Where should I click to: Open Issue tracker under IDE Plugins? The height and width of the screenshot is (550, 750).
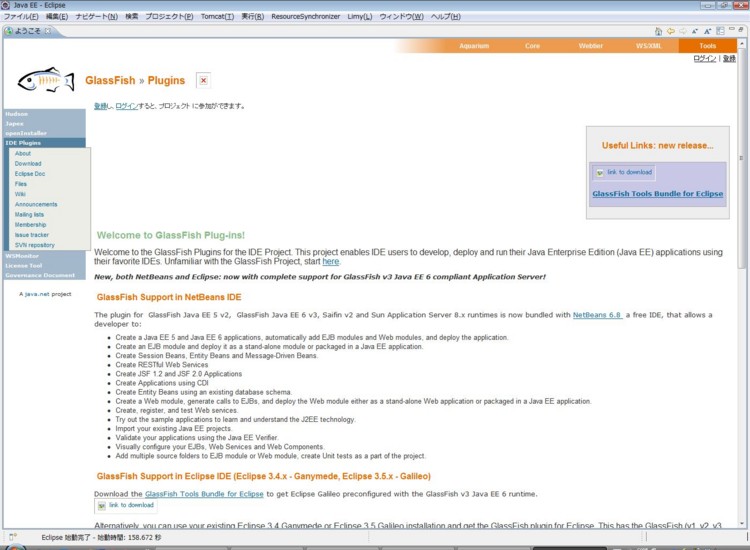pos(32,235)
